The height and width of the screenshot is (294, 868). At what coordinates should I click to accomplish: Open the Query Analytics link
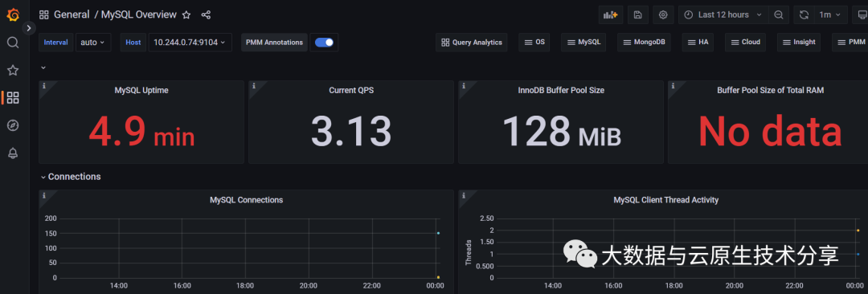(472, 42)
